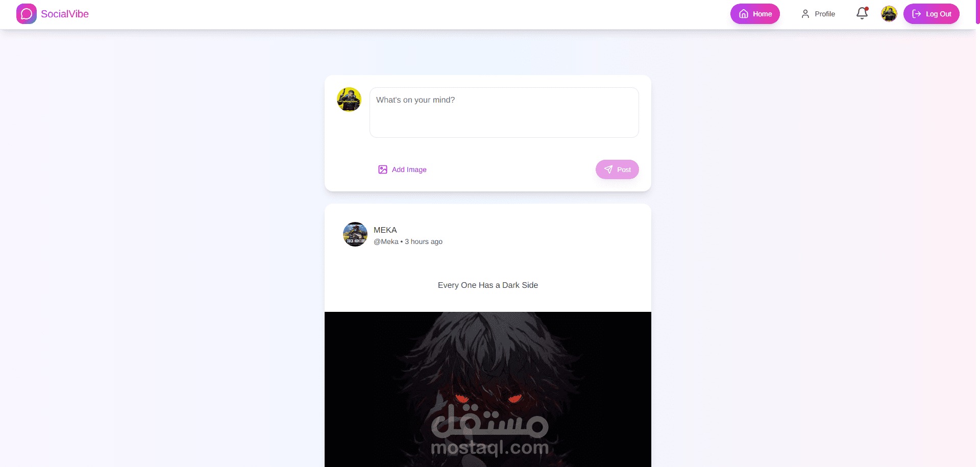Open the user avatar in the navbar
Screen dimensions: 980x467
pyautogui.click(x=889, y=14)
